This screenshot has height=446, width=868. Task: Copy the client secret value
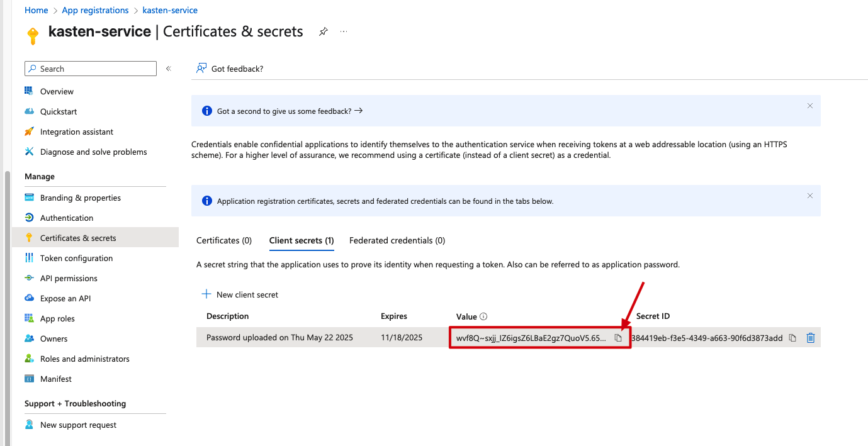(x=618, y=338)
